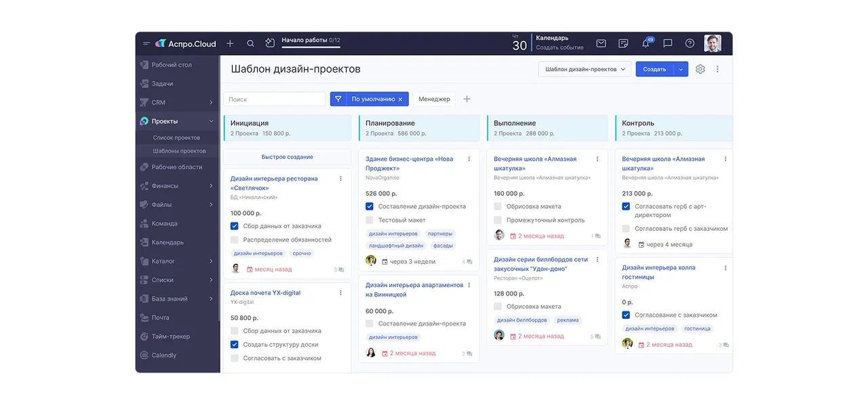This screenshot has width=868, height=405.
Task: Open the notifications bell icon
Action: (x=646, y=43)
